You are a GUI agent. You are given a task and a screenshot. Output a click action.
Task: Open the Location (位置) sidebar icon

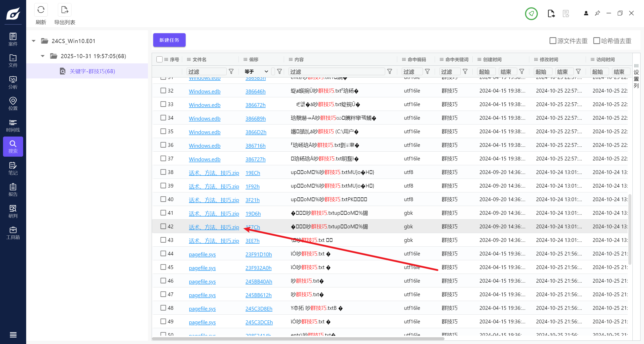(x=13, y=104)
